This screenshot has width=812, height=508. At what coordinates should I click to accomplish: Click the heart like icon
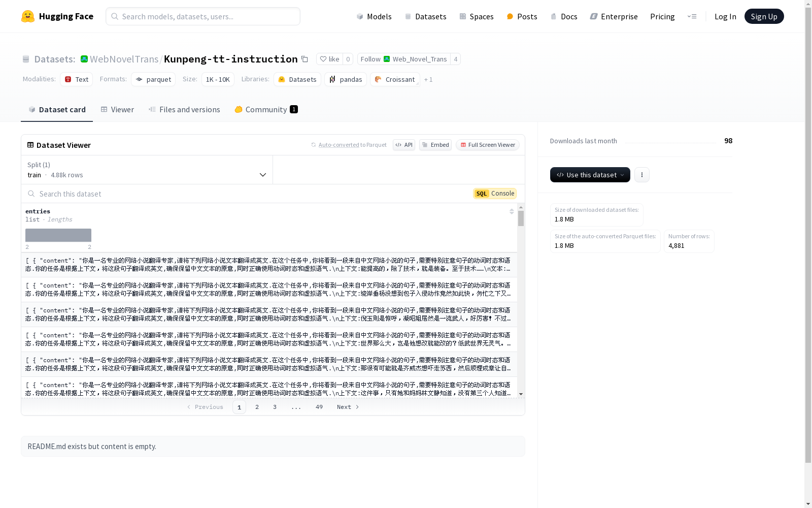(x=323, y=59)
